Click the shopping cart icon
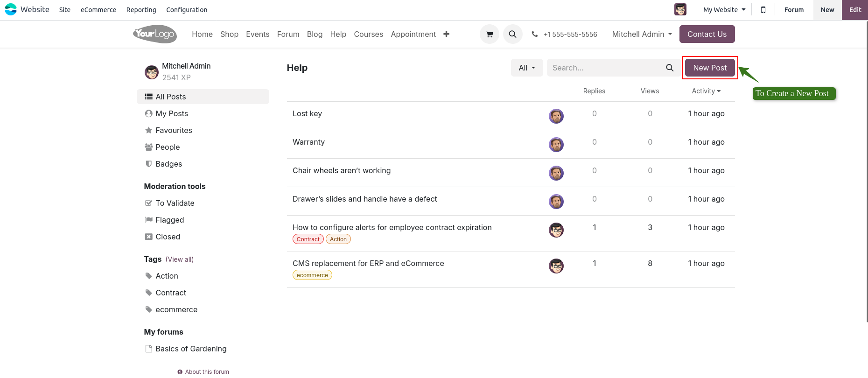The image size is (868, 378). 489,34
